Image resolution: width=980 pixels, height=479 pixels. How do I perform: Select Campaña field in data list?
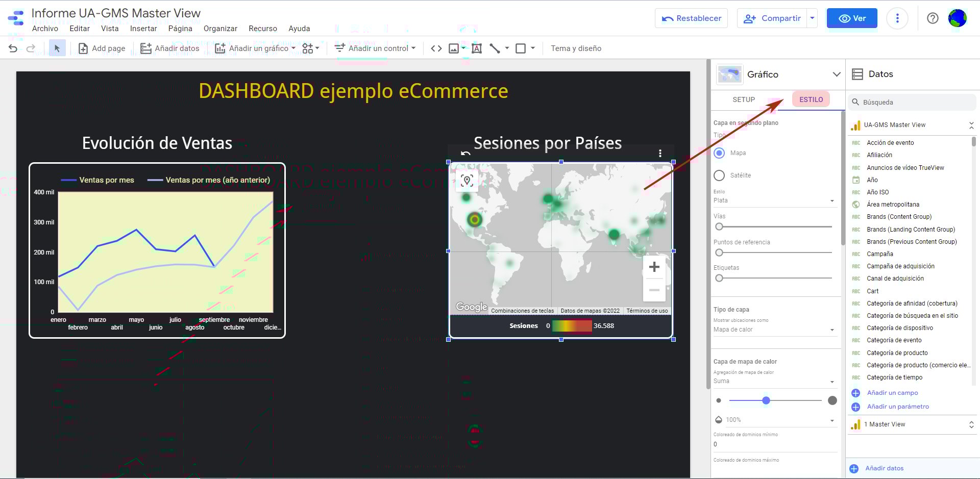(880, 254)
